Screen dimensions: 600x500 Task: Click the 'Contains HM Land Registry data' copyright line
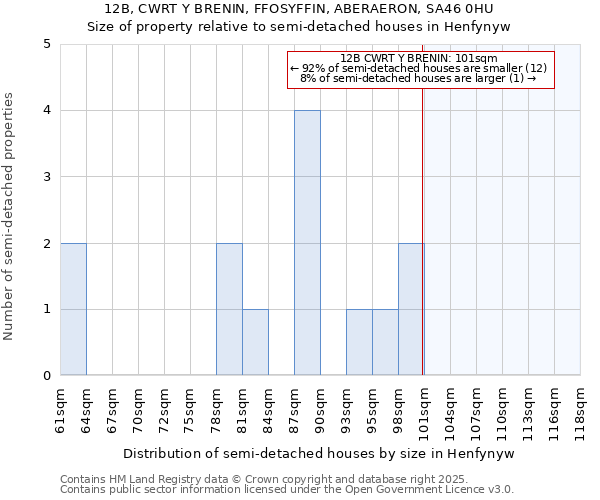[x=264, y=479]
